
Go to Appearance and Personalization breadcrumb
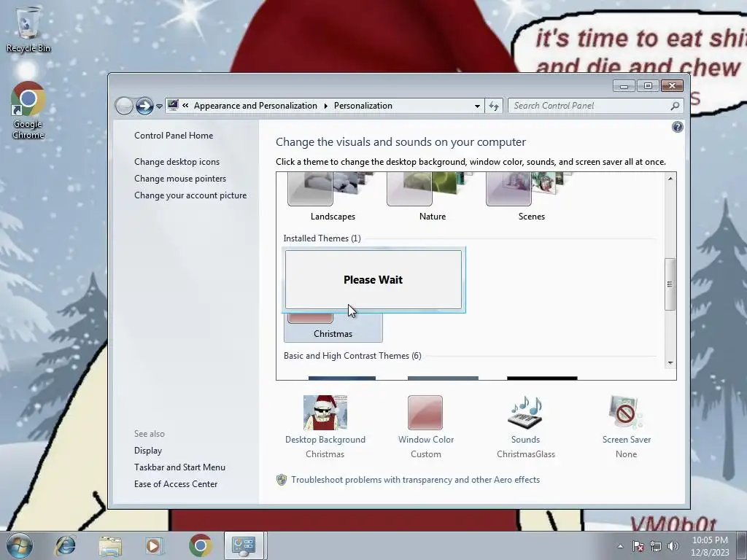255,106
